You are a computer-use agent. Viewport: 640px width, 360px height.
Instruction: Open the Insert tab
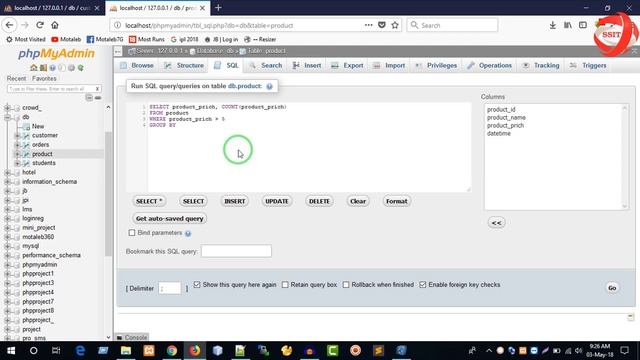pyautogui.click(x=307, y=65)
